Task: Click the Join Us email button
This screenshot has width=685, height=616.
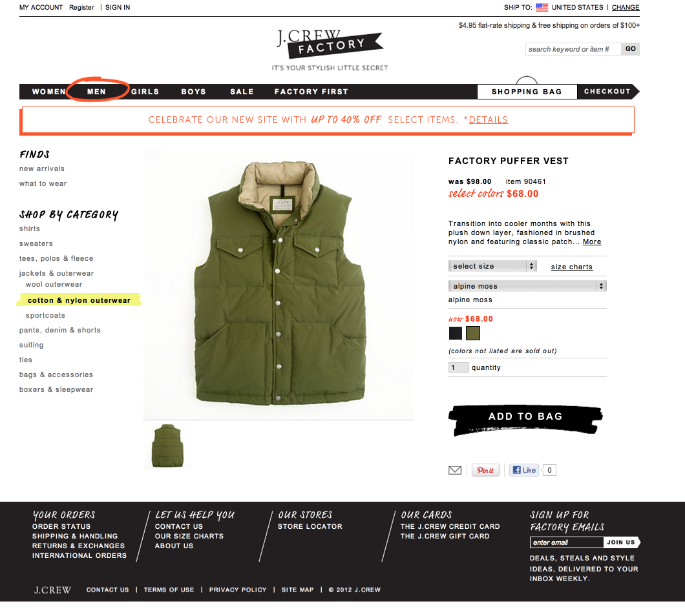Action: [x=622, y=542]
